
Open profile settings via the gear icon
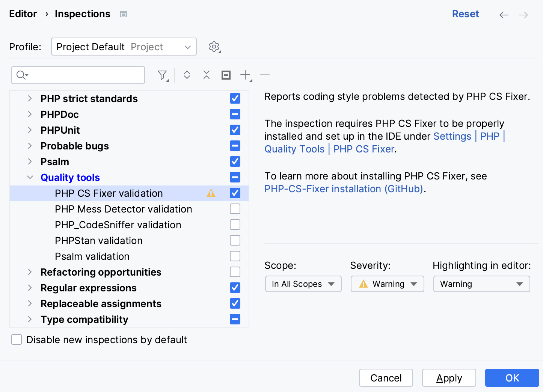coord(214,47)
